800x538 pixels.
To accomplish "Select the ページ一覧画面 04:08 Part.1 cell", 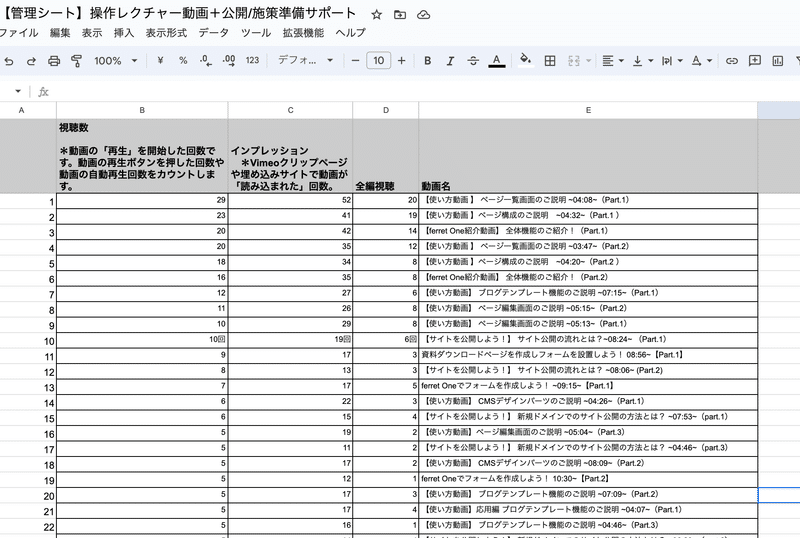I will pyautogui.click(x=588, y=201).
